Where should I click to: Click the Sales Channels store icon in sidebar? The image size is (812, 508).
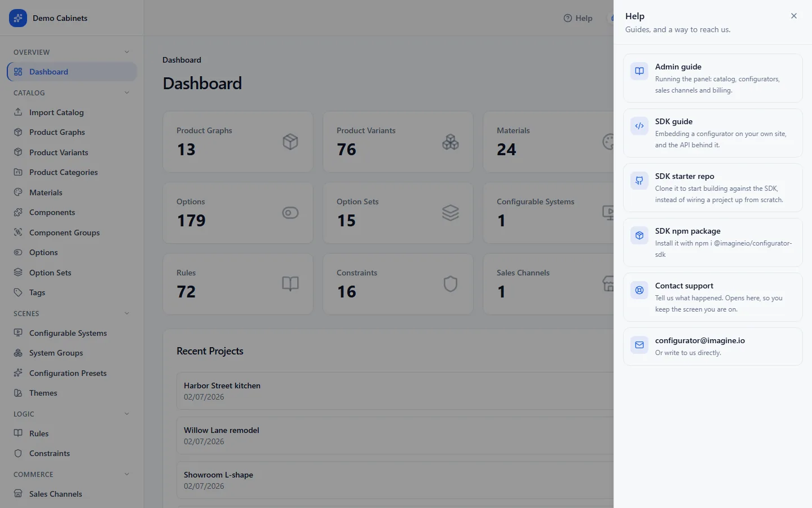coord(18,493)
